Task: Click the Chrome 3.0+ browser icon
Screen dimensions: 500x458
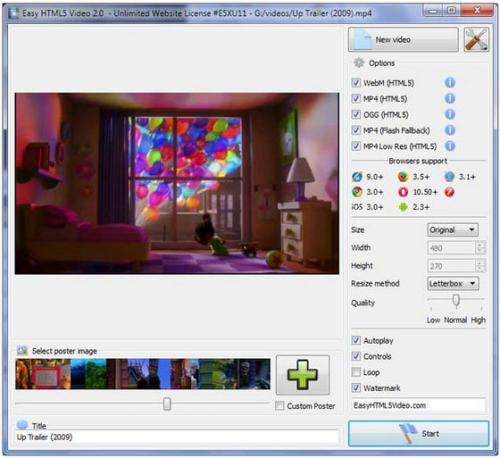Action: [357, 192]
